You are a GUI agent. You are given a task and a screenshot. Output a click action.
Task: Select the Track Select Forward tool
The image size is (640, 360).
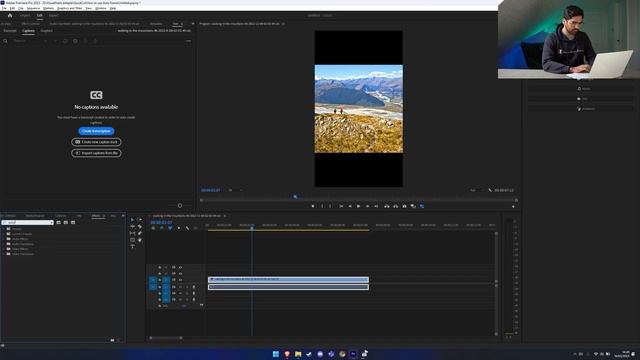pos(140,220)
